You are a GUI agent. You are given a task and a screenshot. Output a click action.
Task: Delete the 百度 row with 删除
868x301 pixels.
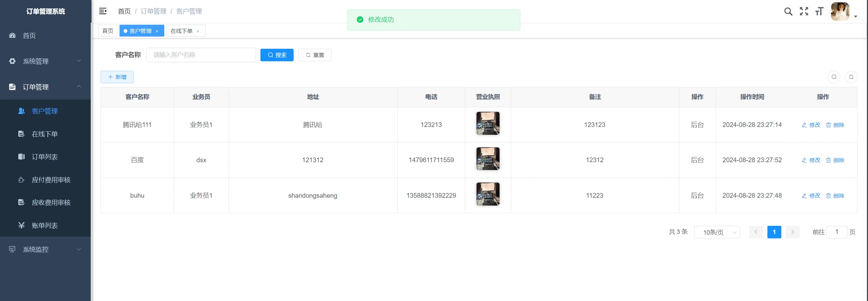[835, 160]
